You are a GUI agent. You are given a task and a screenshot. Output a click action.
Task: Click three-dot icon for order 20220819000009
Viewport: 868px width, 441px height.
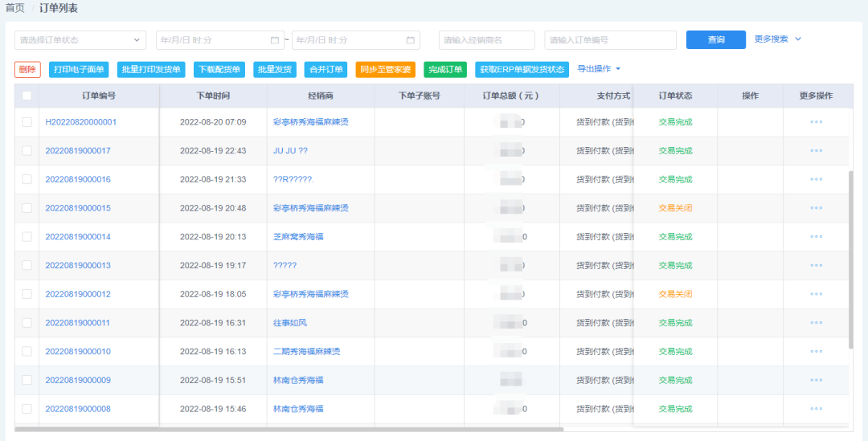click(x=816, y=380)
